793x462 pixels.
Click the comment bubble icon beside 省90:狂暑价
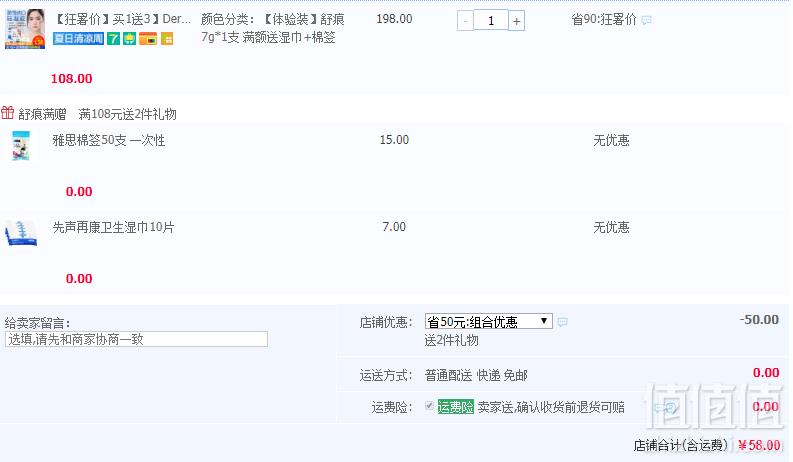click(646, 20)
